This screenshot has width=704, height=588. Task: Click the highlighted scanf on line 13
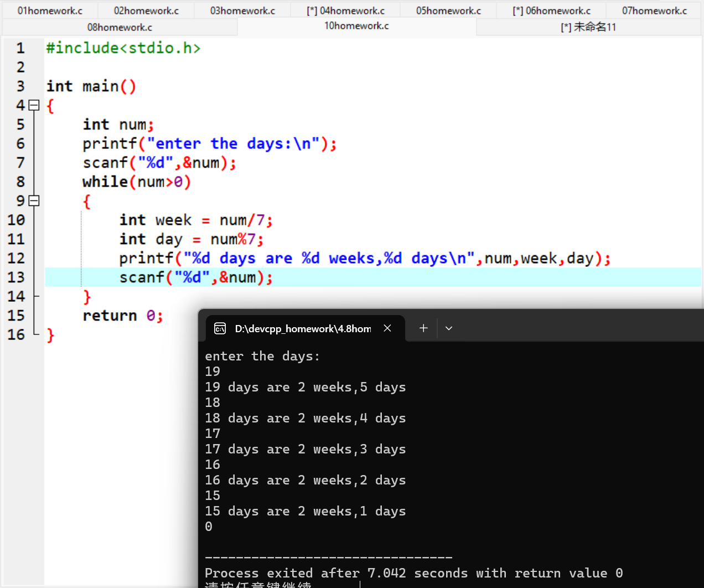pos(196,277)
